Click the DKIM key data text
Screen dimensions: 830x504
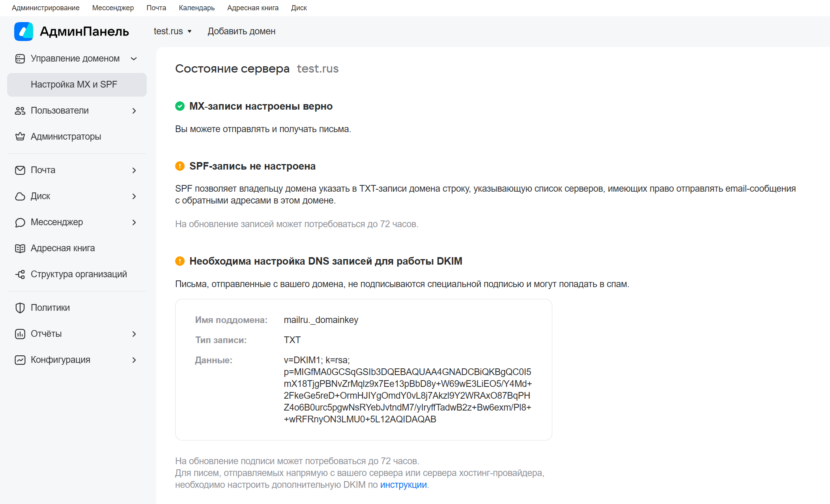407,390
